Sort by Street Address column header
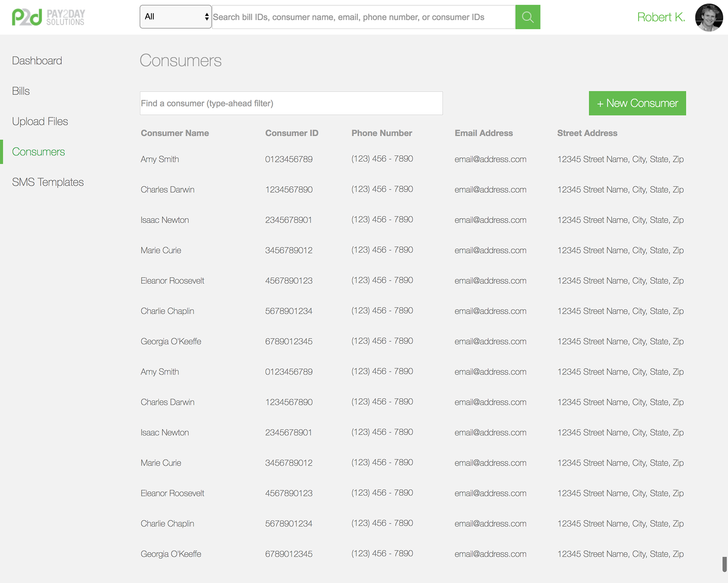The image size is (728, 583). click(587, 133)
